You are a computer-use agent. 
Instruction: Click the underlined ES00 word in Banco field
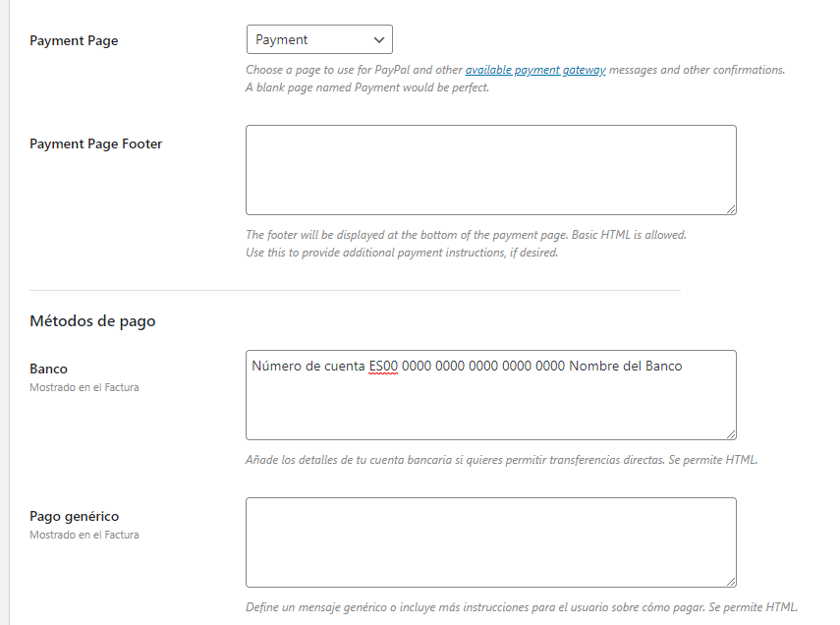pos(383,367)
